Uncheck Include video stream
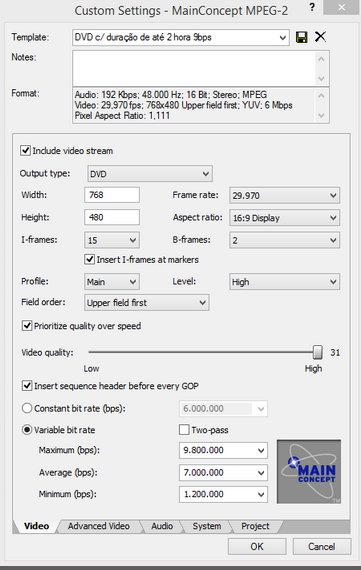 (x=25, y=150)
